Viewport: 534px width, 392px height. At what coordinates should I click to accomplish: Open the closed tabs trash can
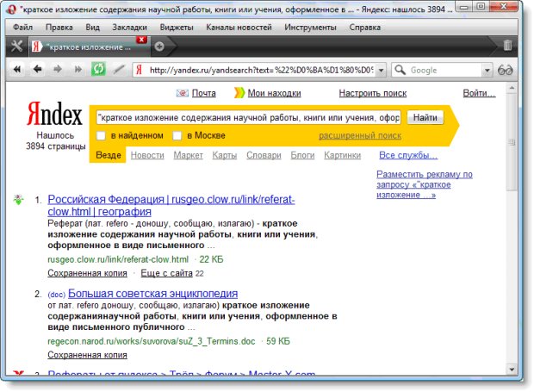[507, 46]
